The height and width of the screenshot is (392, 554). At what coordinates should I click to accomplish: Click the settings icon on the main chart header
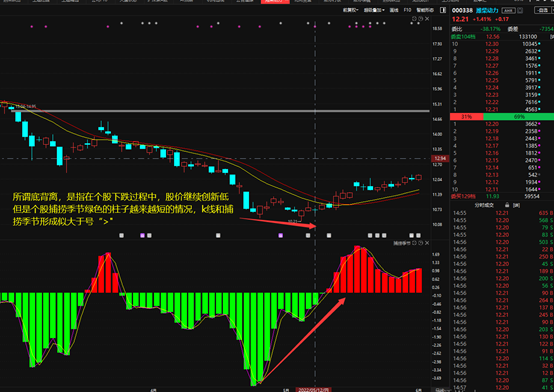coord(415,19)
